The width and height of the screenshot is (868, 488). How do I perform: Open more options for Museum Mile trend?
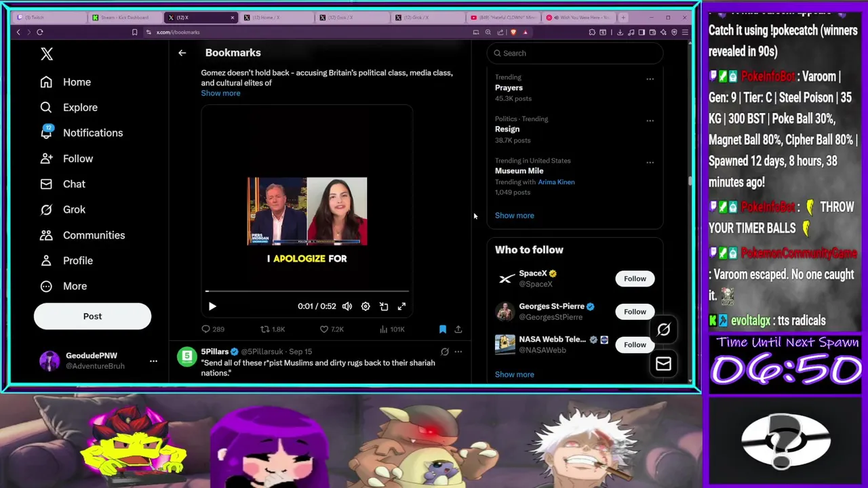pyautogui.click(x=650, y=163)
